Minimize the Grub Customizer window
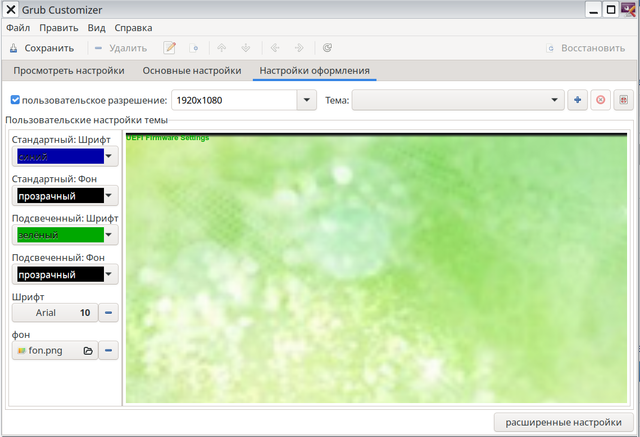640x437 pixels. coord(593,9)
